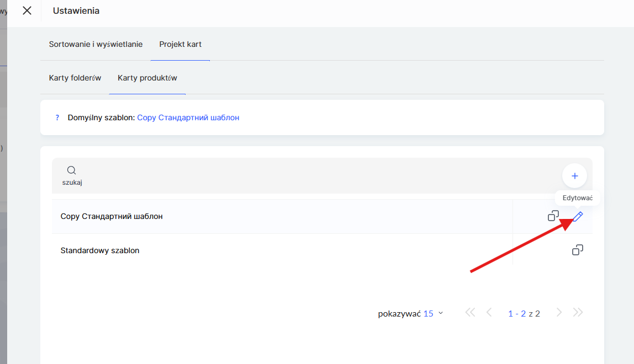Select the Karty folderów subtab
This screenshot has height=364, width=634.
point(75,78)
